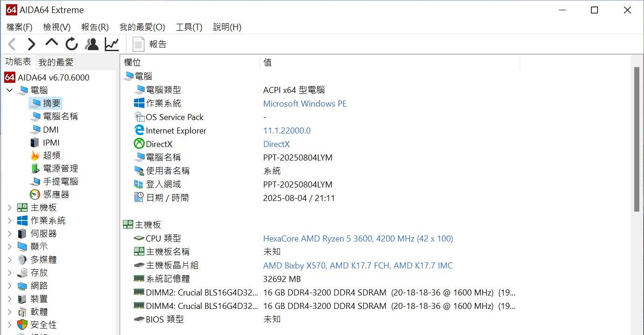Open the 檢視(V) menu
Screen dimensions: 644x335
[x=57, y=27]
